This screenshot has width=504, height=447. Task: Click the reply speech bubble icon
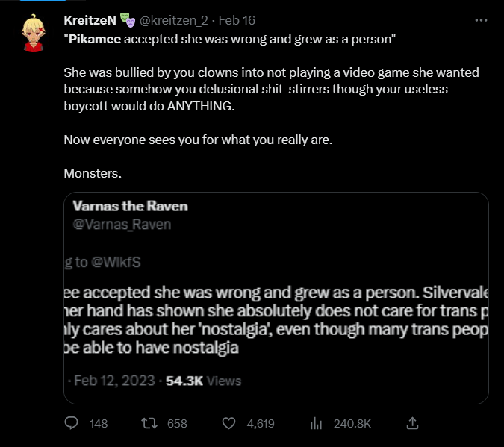[x=72, y=423]
